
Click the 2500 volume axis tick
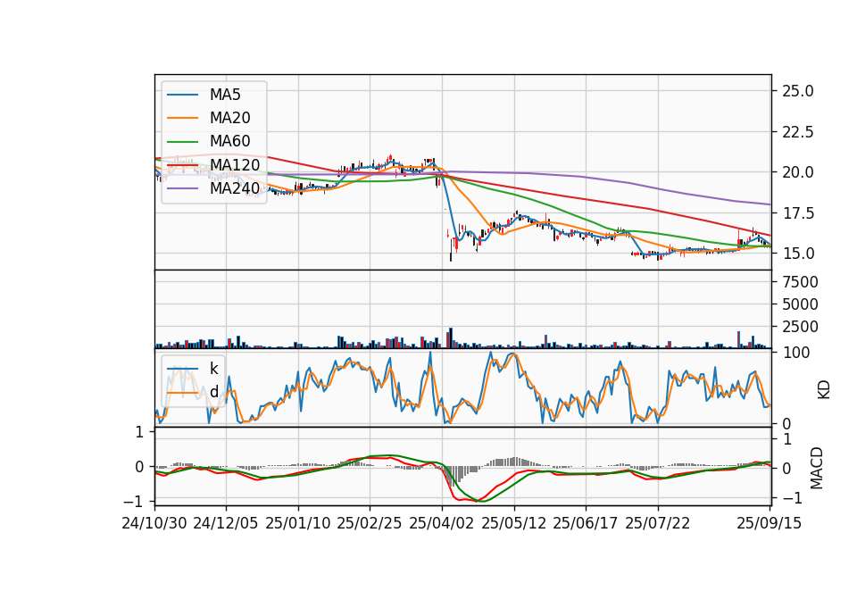point(800,328)
